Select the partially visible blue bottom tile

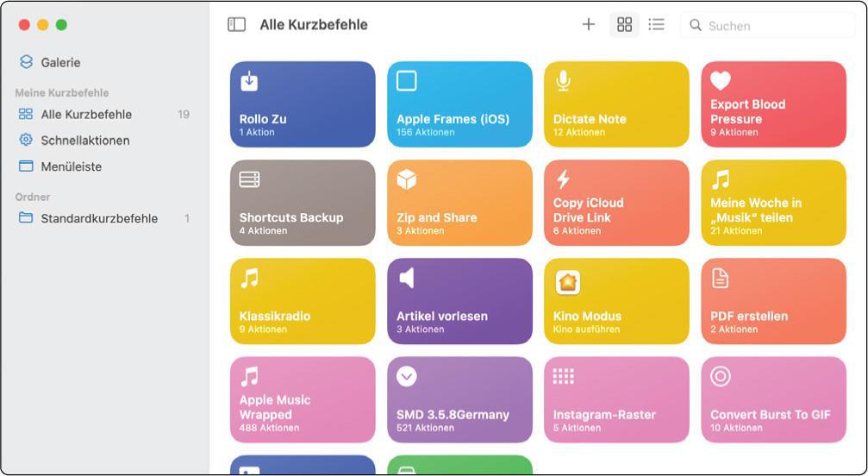coord(303,465)
